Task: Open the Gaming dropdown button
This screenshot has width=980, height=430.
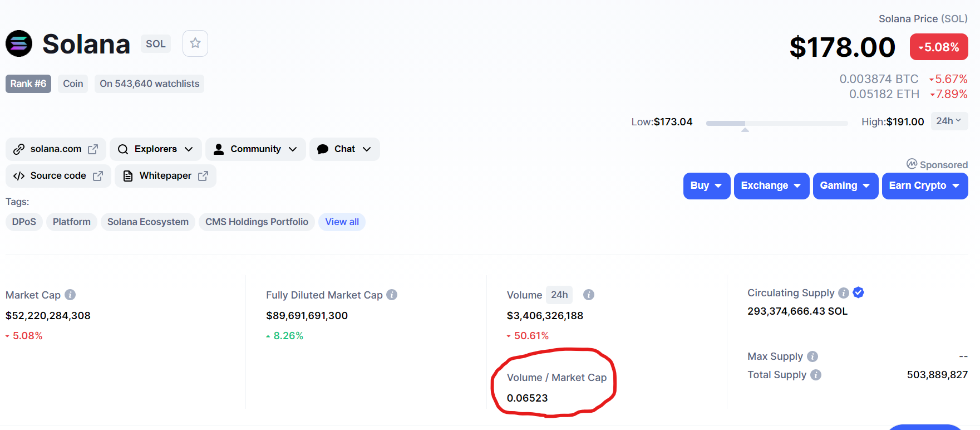Action: pos(845,186)
